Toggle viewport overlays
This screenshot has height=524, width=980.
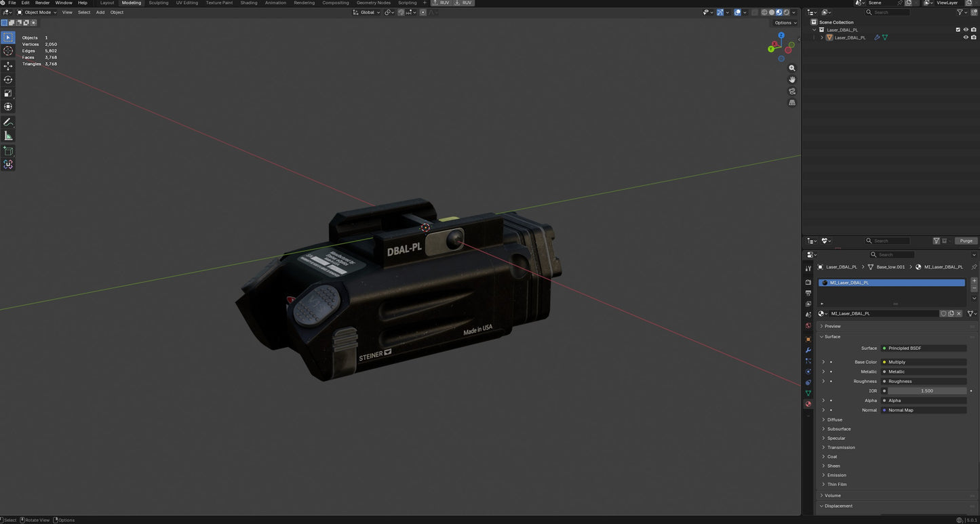click(x=738, y=12)
